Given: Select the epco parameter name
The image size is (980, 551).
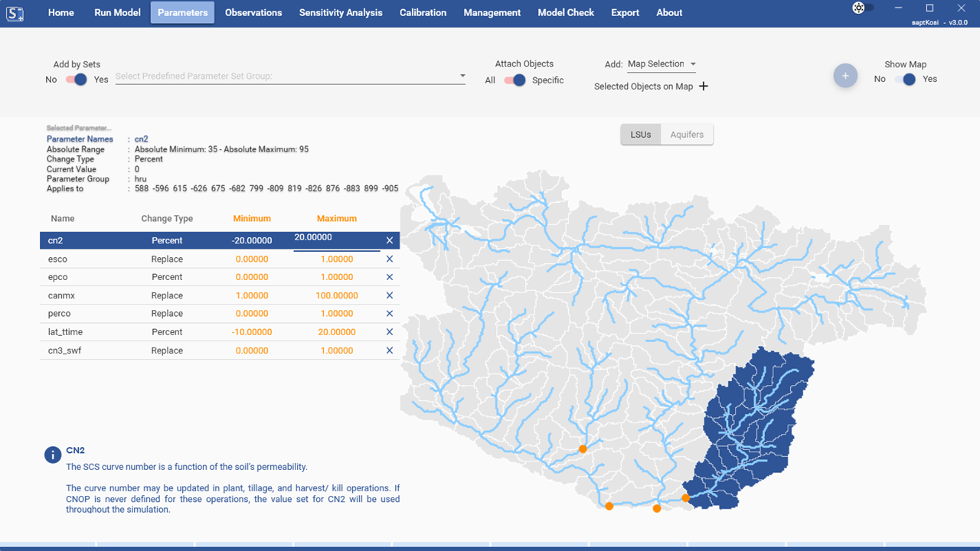Looking at the screenshot, I should [58, 277].
